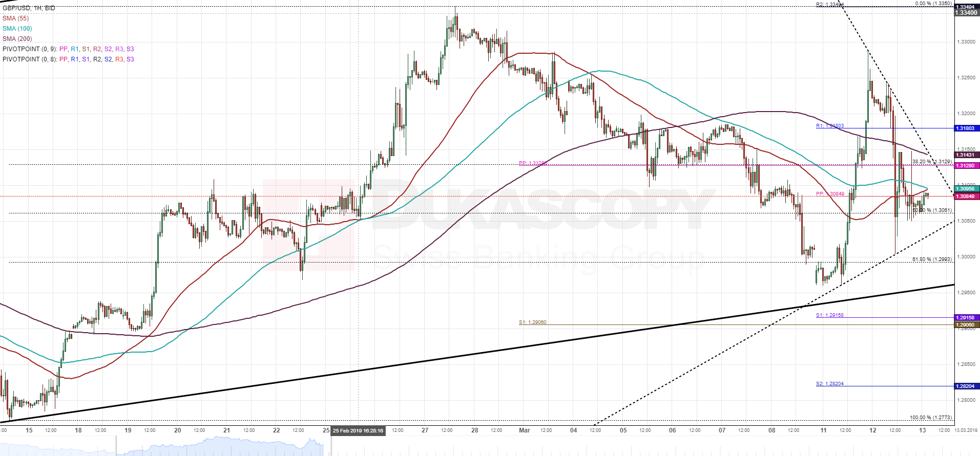Click the 1.31431 price tag on axis

point(966,155)
